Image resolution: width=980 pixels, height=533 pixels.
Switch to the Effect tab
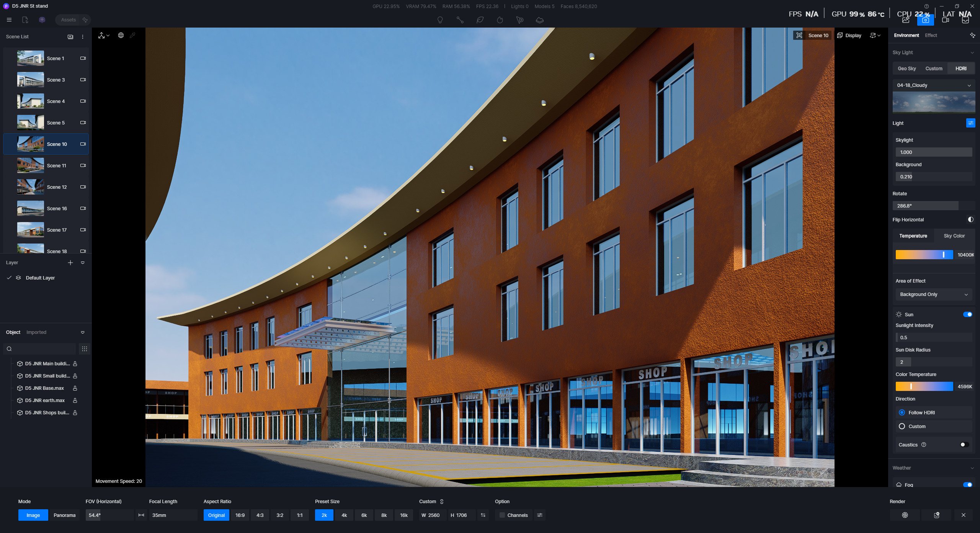point(931,35)
